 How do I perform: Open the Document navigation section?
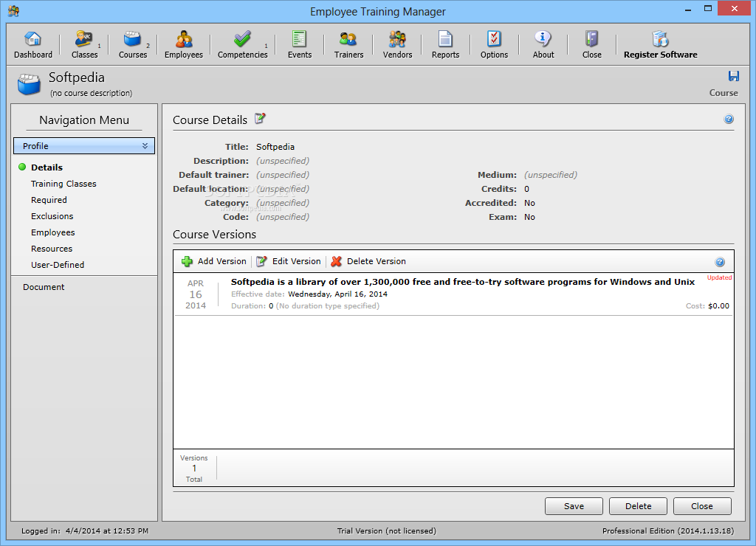pos(44,287)
